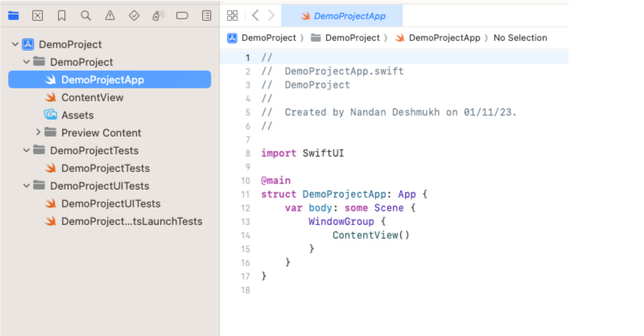Select the DemoProjectTests folder row

point(109,150)
